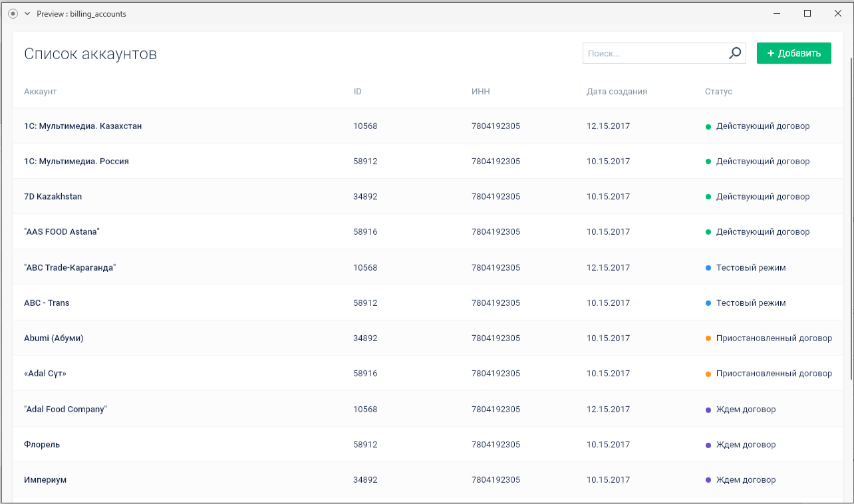Select the ABC - Trans account
Viewport: 854px width, 504px height.
[47, 303]
